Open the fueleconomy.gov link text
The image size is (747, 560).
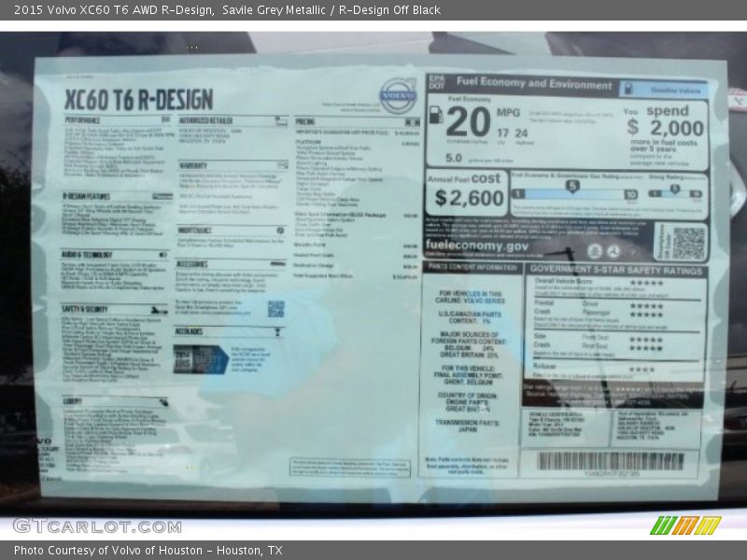click(x=477, y=245)
